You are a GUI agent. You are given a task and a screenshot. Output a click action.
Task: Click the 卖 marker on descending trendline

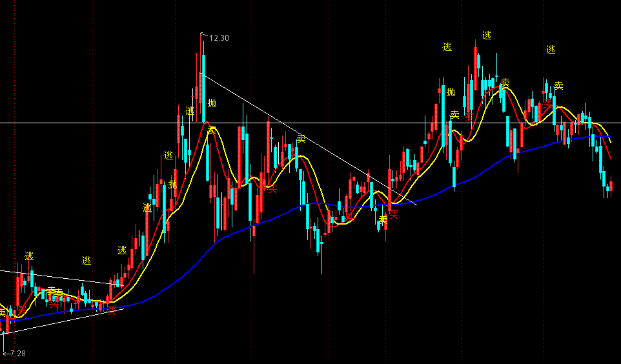[301, 138]
